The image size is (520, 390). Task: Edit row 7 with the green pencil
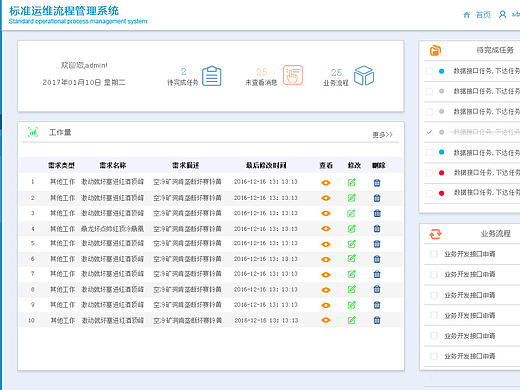pos(352,274)
